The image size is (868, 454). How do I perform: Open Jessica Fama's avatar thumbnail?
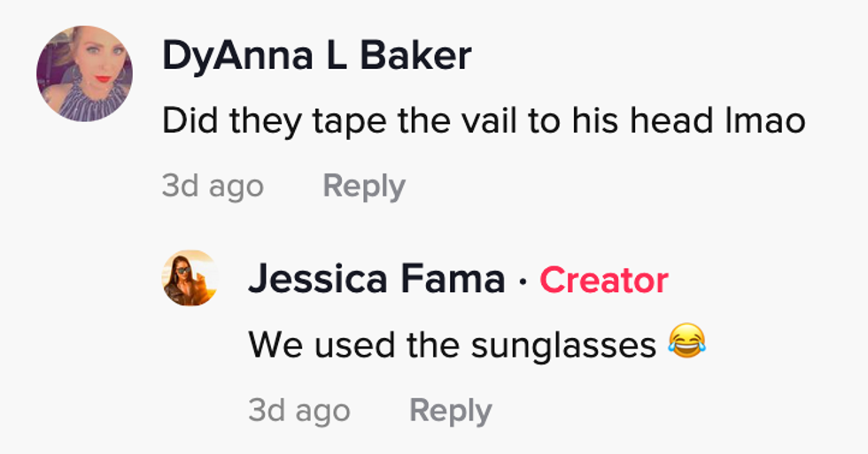tap(190, 278)
